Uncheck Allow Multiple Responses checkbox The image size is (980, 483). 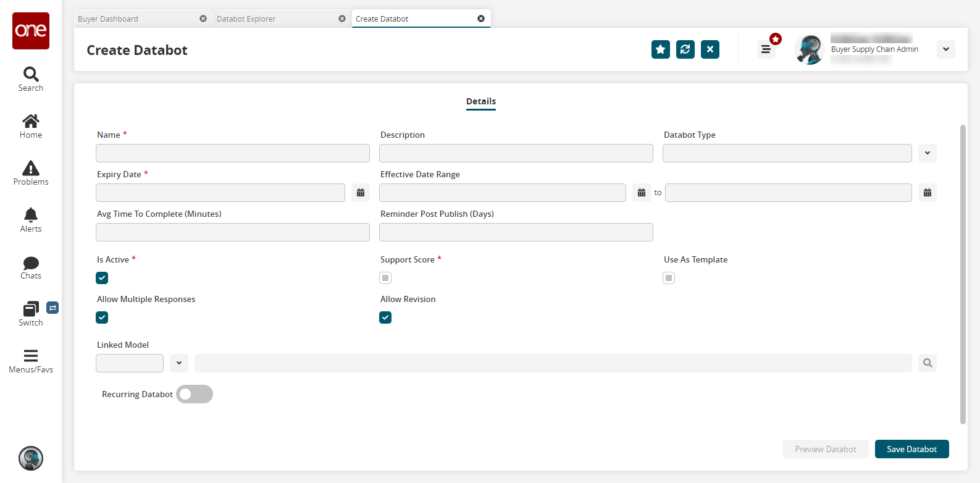(x=102, y=317)
